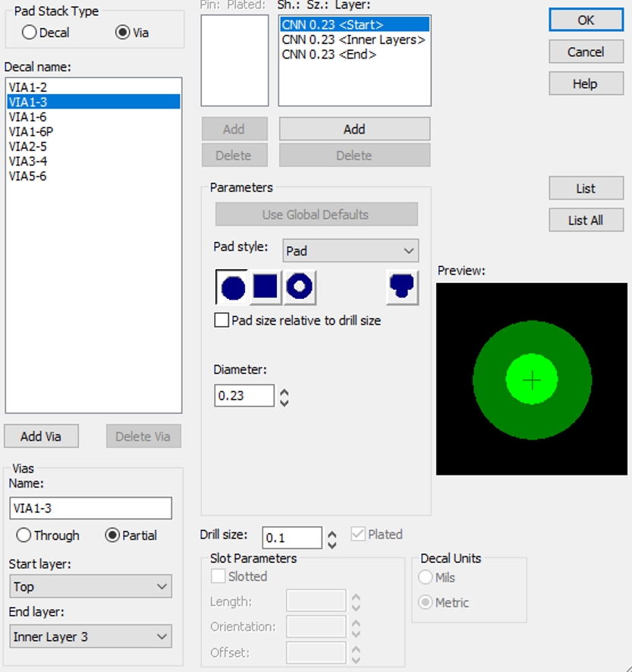The image size is (632, 672).
Task: Click the slot Length field
Action: click(x=316, y=601)
